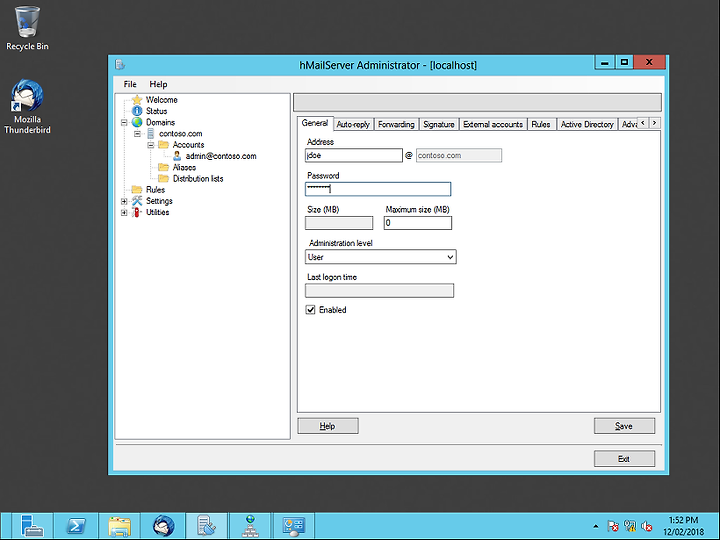
Task: Switch to the Auto-reply tab
Action: (353, 124)
